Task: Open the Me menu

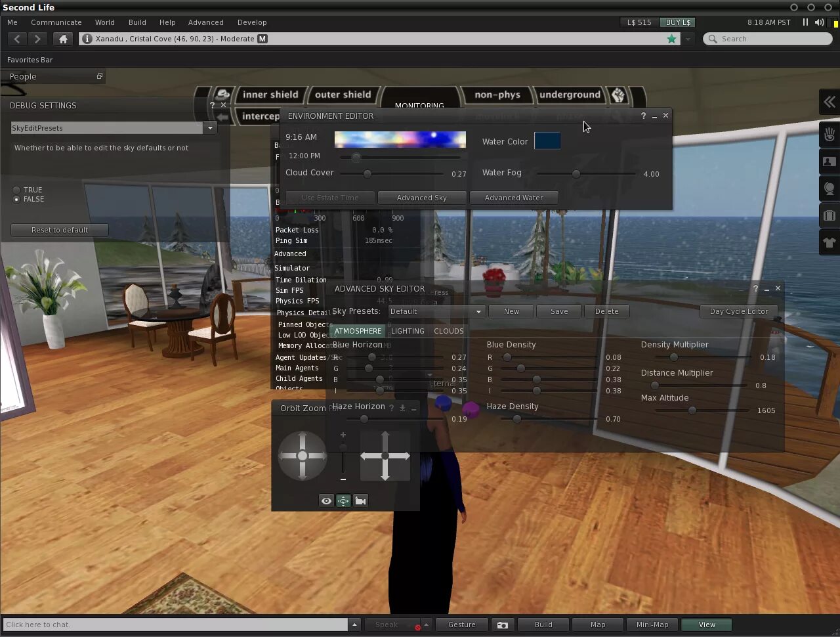Action: [x=12, y=22]
